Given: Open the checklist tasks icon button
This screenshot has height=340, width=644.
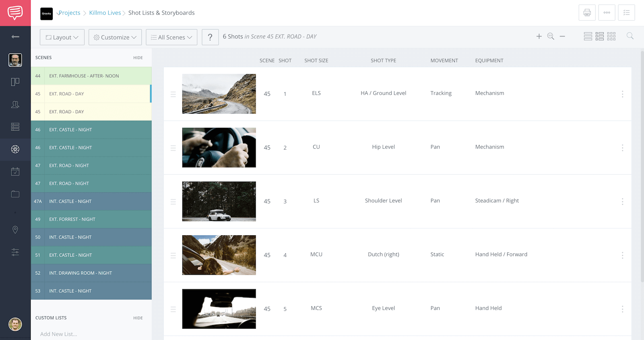Looking at the screenshot, I should (x=626, y=12).
